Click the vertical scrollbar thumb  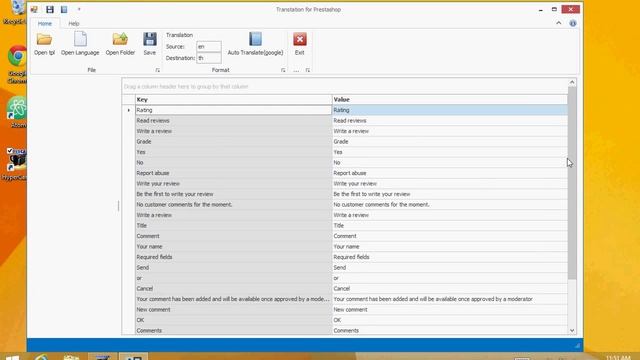click(x=572, y=183)
